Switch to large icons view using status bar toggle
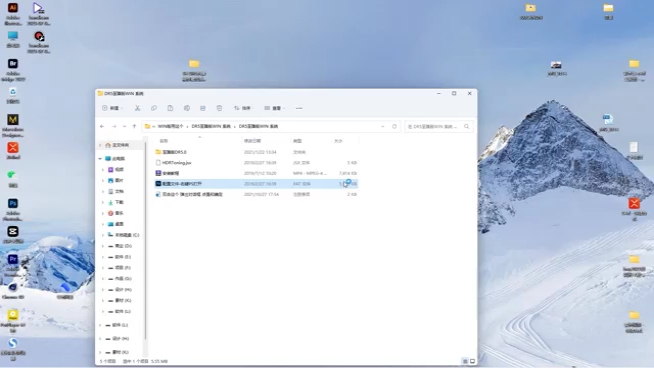 click(473, 361)
